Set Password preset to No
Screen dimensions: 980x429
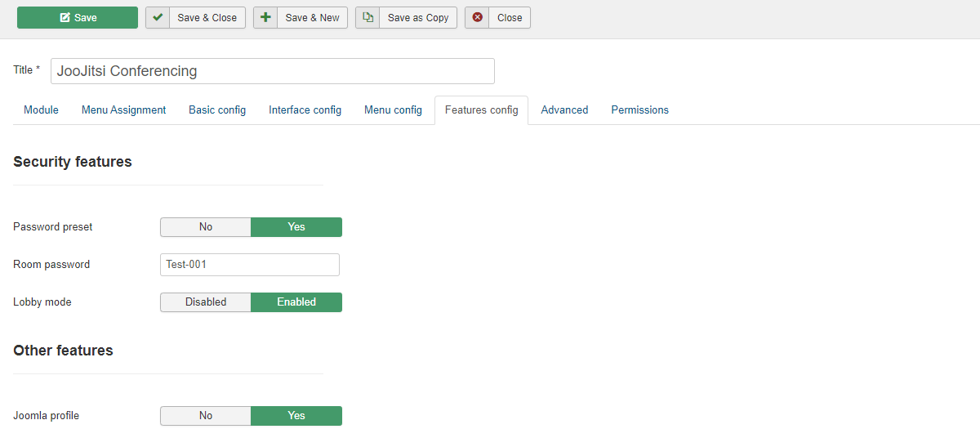click(205, 227)
